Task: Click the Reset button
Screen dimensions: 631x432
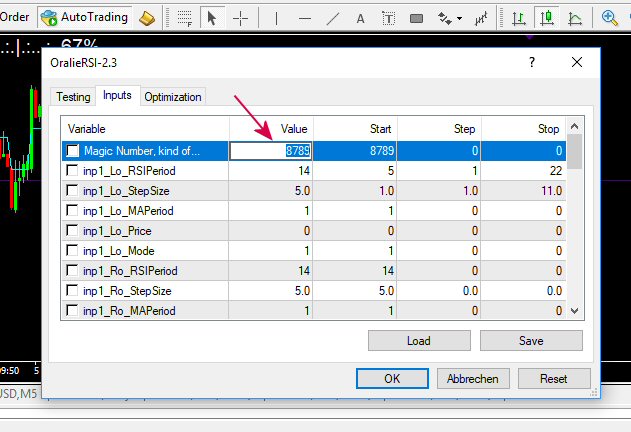Action: pyautogui.click(x=554, y=379)
